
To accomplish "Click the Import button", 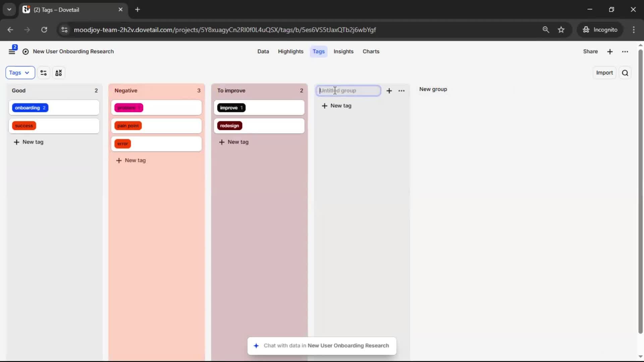I will (604, 73).
